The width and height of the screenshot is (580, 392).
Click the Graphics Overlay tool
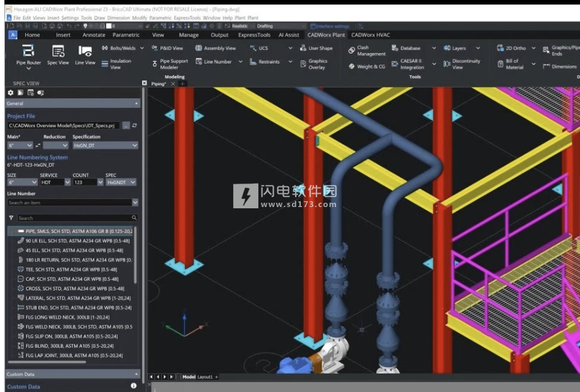pos(314,64)
